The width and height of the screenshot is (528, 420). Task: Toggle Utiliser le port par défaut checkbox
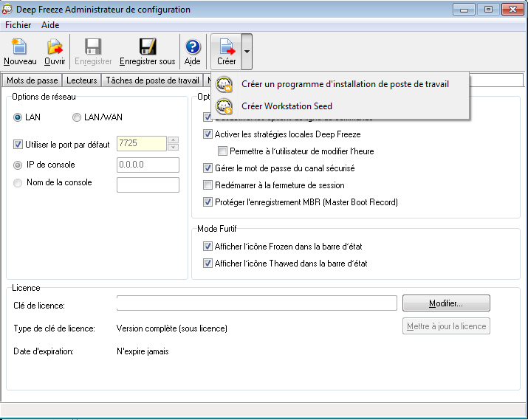pos(18,145)
